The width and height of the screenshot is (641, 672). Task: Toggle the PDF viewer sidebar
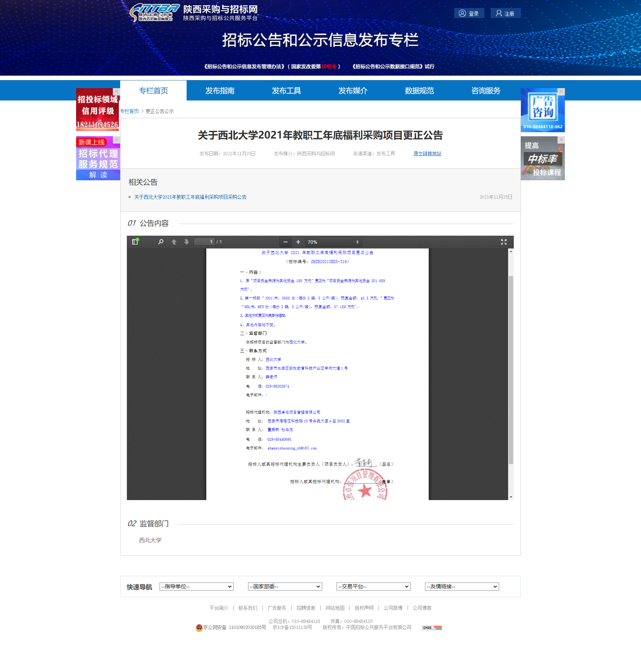click(135, 242)
